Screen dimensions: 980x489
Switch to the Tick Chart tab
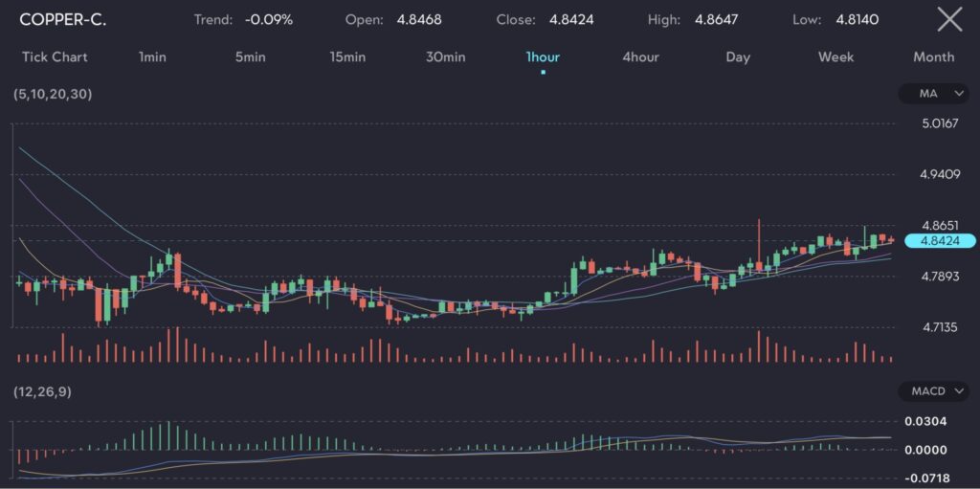point(55,57)
